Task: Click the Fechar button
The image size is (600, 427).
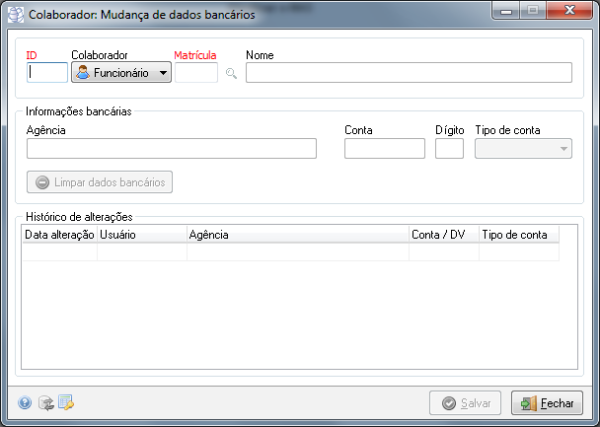Action: click(547, 403)
